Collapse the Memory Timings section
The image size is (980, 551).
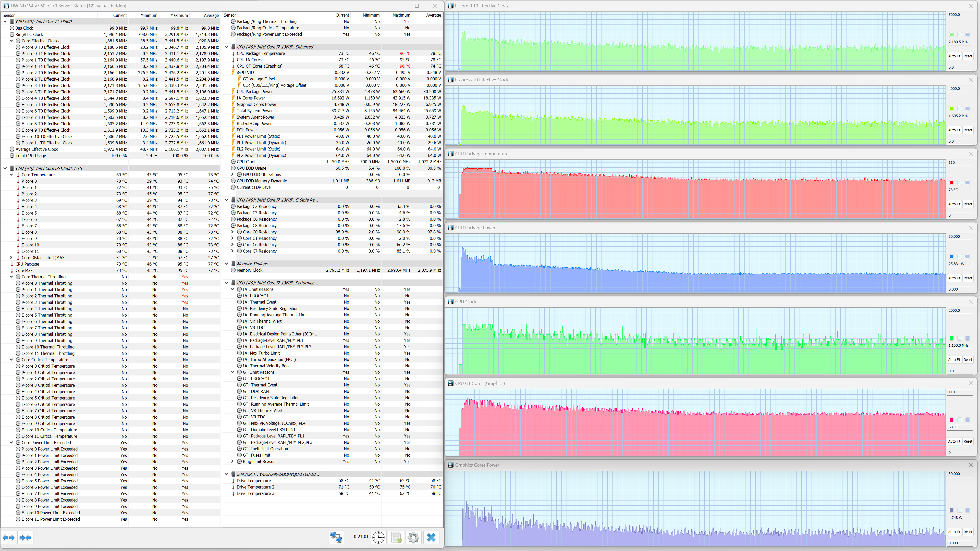tap(227, 264)
